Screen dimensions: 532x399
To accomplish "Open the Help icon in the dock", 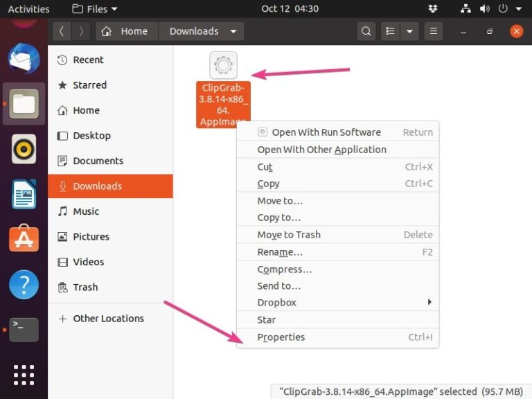I will (24, 284).
